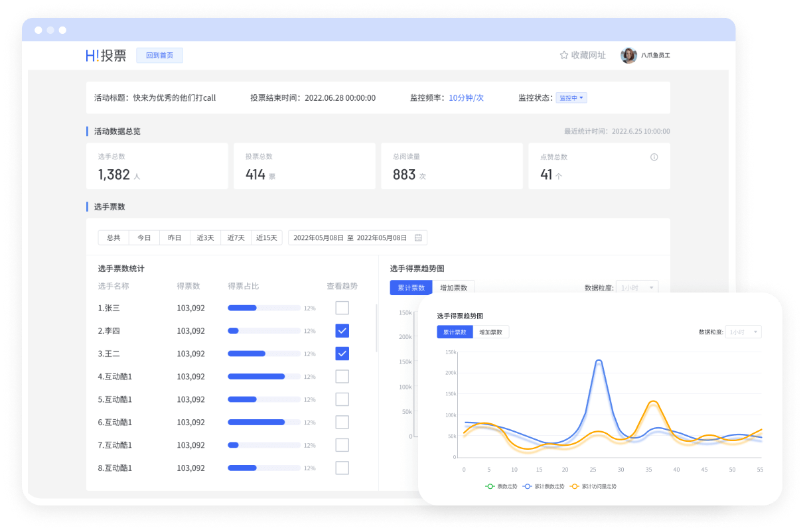Screen dimensions: 805x532
Task: Click the 收藏网址 link
Action: click(589, 55)
